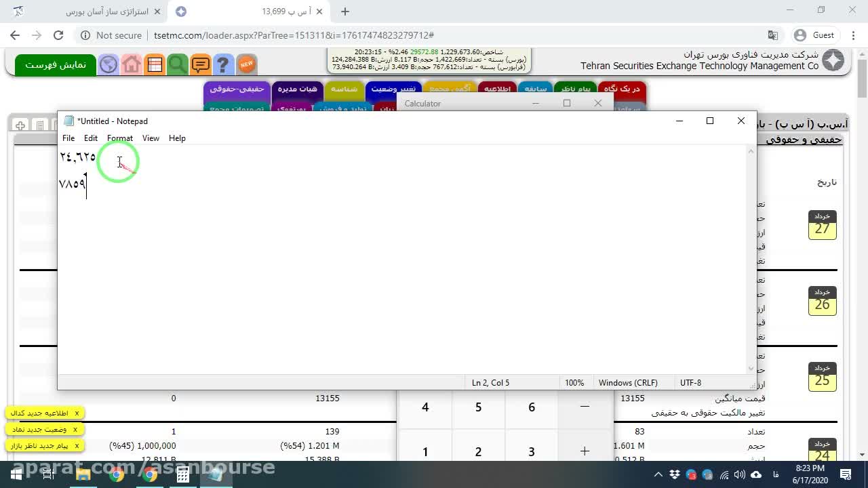Click calculator plus operator button
This screenshot has height=488, width=868.
[585, 451]
